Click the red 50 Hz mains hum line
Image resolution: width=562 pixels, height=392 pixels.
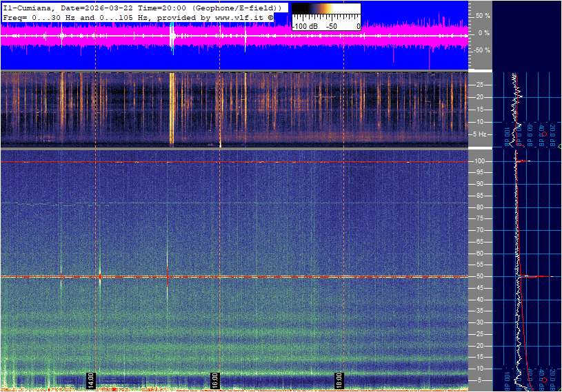[x=276, y=276]
